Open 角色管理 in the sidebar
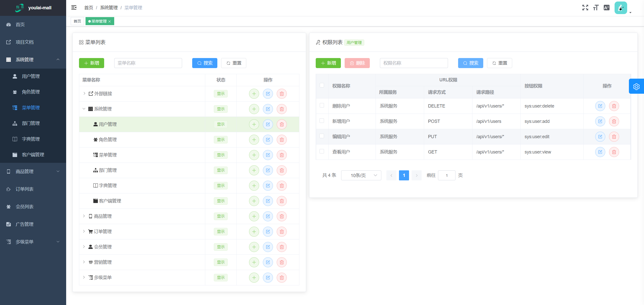Image resolution: width=644 pixels, height=305 pixels. (x=31, y=92)
